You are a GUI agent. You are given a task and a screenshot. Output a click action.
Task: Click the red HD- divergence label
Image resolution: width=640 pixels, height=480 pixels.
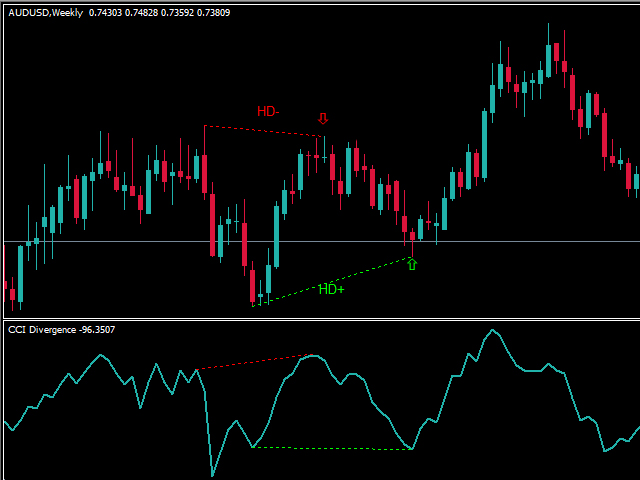point(268,111)
